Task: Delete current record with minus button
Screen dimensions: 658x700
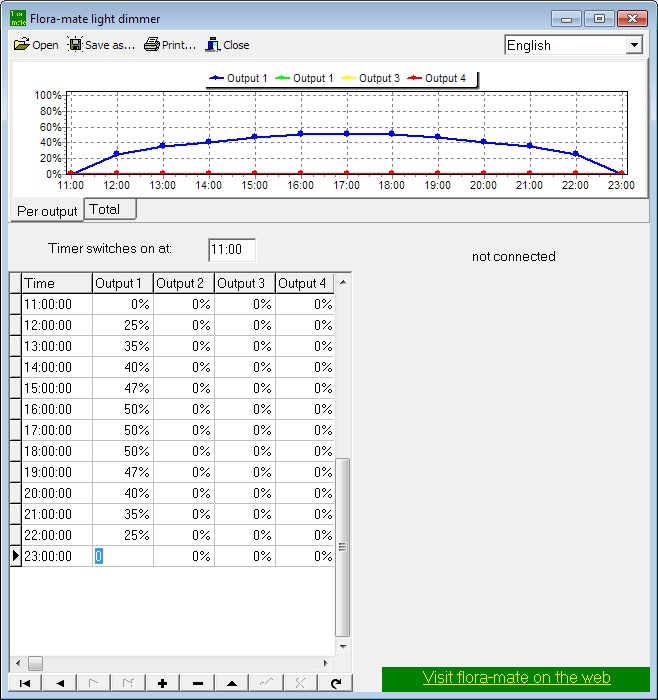Action: 197,683
